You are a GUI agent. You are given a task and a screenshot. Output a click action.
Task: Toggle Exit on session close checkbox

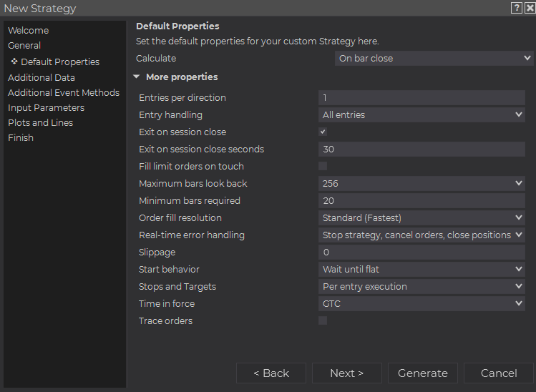pos(323,132)
